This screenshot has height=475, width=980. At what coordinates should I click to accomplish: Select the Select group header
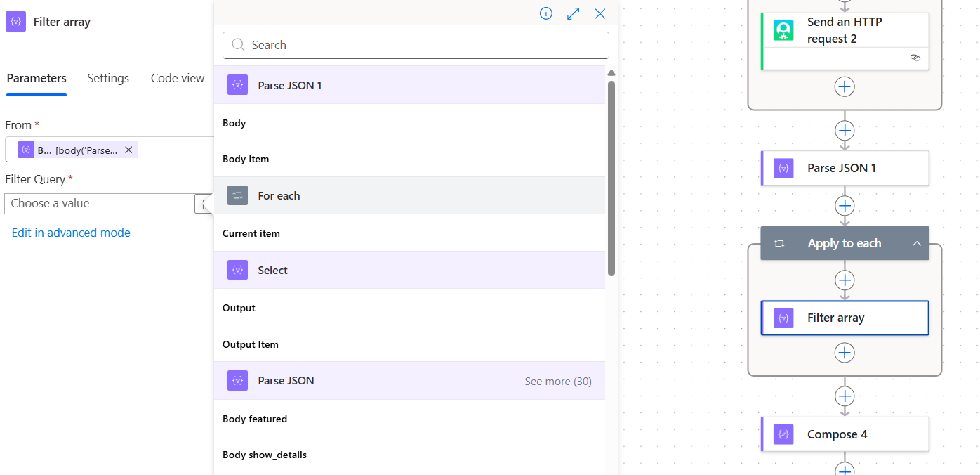(409, 270)
